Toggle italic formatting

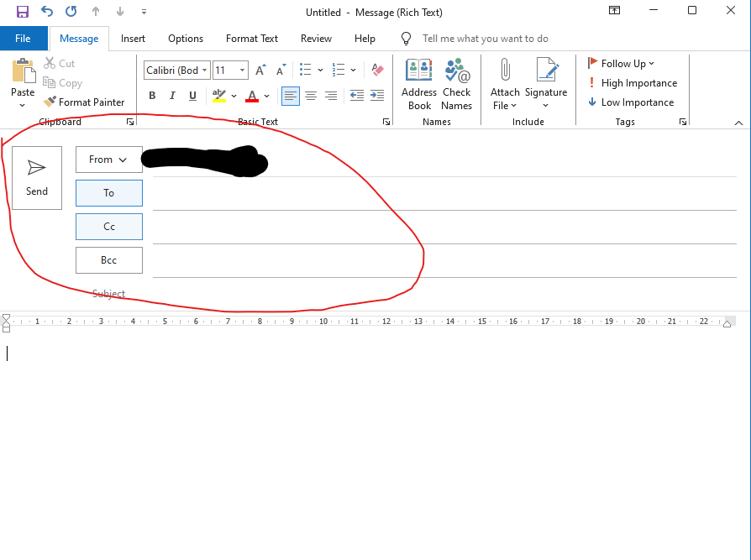pos(172,96)
